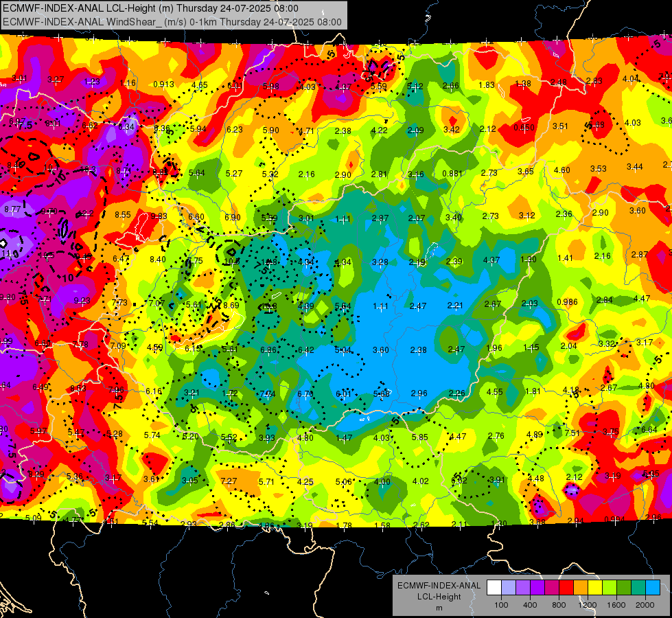Click the wind shear value '3.21'

(x=192, y=392)
